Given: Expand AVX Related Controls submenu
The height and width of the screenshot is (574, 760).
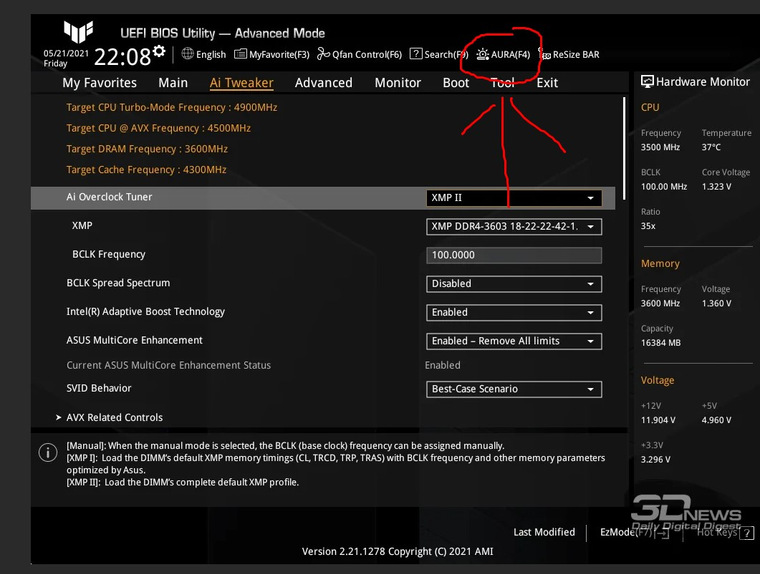Looking at the screenshot, I should tap(110, 417).
